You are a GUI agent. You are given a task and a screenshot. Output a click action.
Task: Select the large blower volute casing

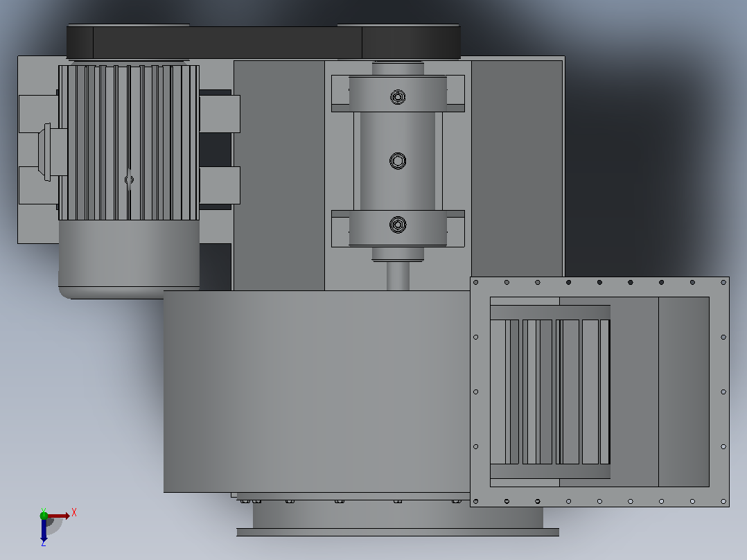point(316,392)
